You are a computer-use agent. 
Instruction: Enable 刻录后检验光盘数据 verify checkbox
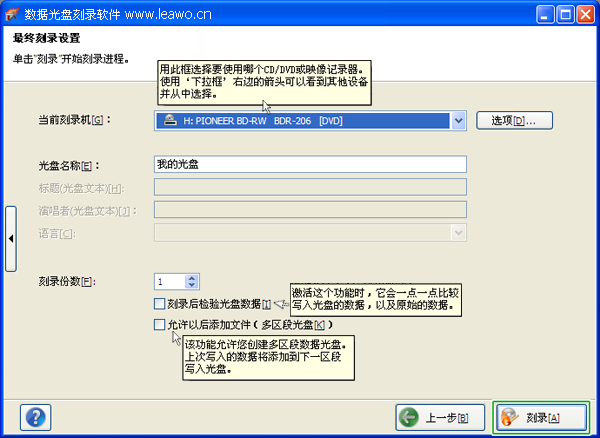point(159,304)
